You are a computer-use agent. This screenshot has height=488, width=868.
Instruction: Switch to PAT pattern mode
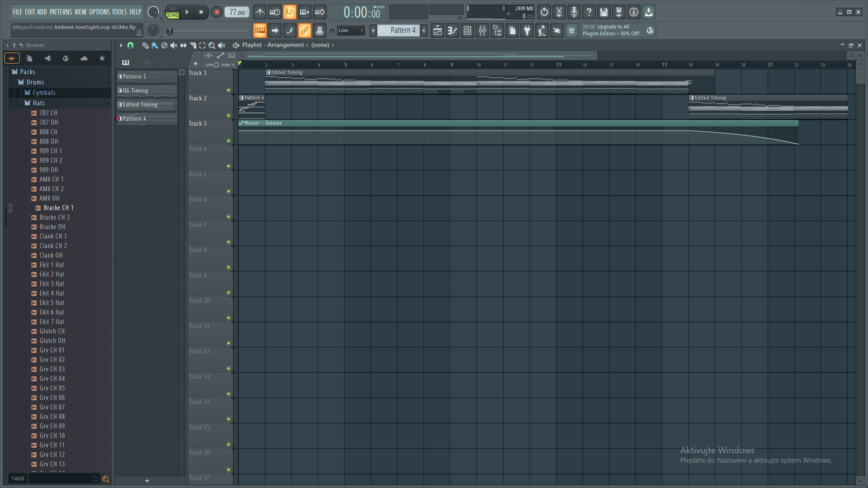click(x=173, y=9)
